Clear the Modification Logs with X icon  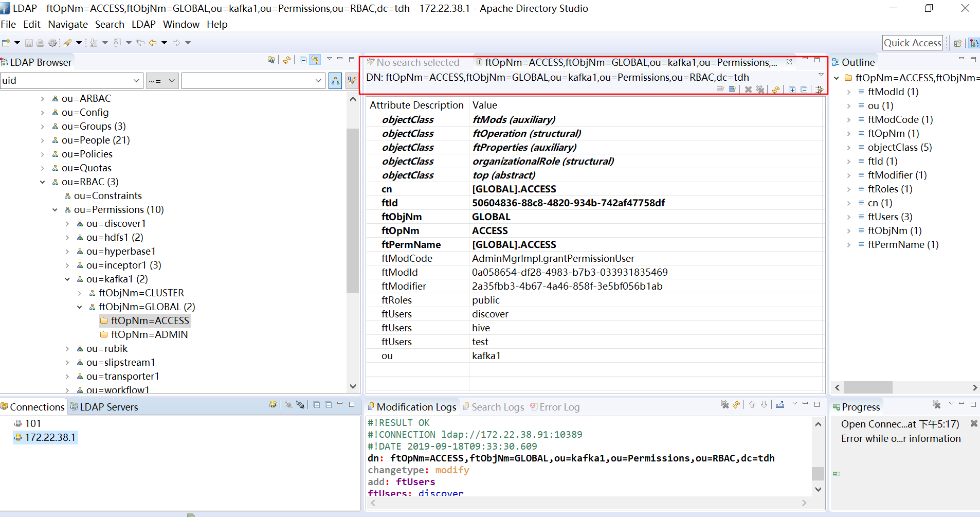[724, 405]
